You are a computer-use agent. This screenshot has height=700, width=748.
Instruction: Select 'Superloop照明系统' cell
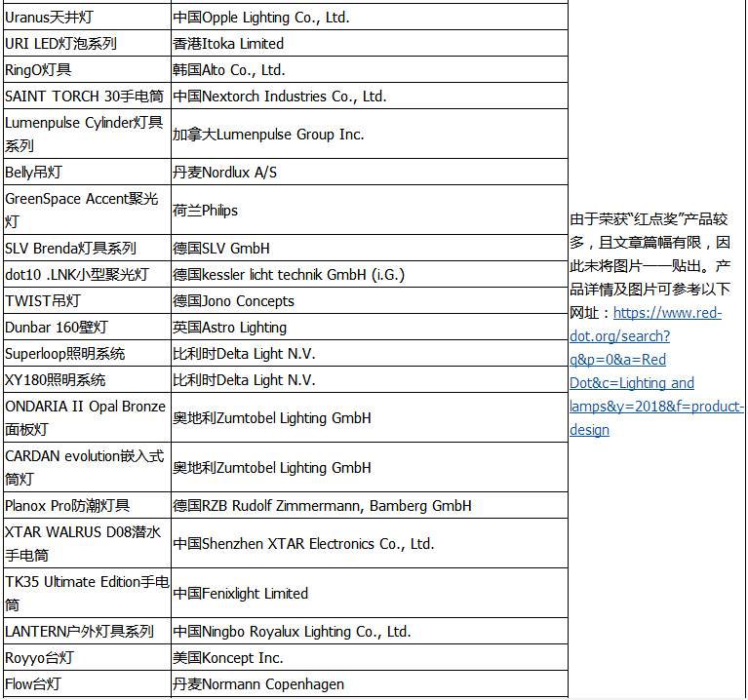pyautogui.click(x=88, y=353)
